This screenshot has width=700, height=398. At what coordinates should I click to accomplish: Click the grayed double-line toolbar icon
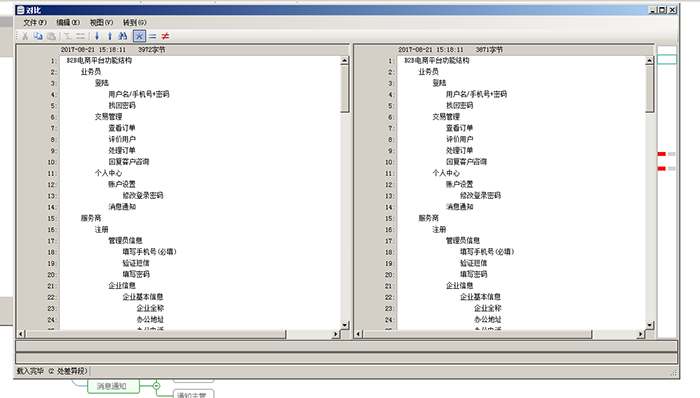(x=80, y=36)
